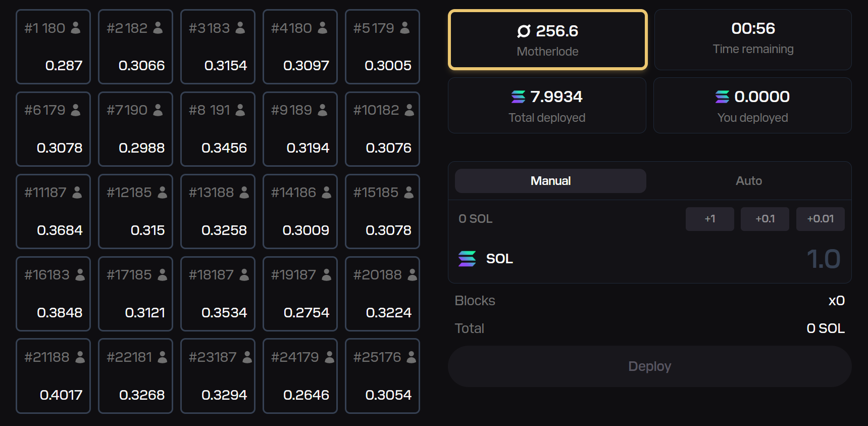Viewport: 868px width, 426px height.
Task: Click the miners person icon on block #1
Action: [x=76, y=28]
